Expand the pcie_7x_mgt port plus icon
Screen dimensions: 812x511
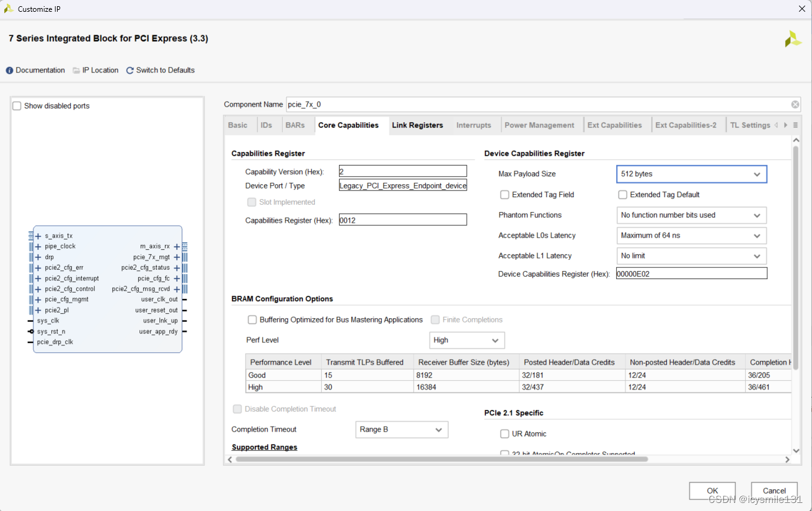pos(177,257)
